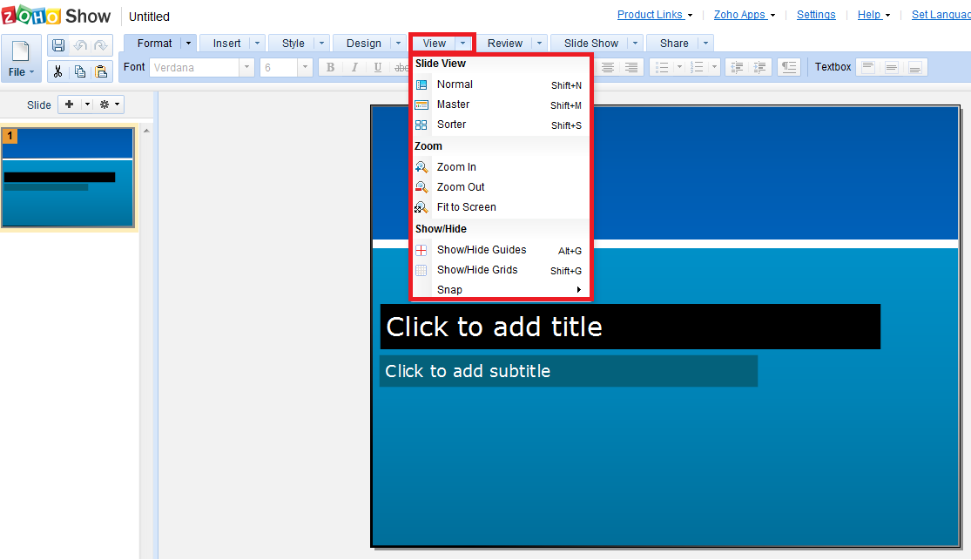The width and height of the screenshot is (971, 560).
Task: Click the center align text icon
Action: [608, 67]
